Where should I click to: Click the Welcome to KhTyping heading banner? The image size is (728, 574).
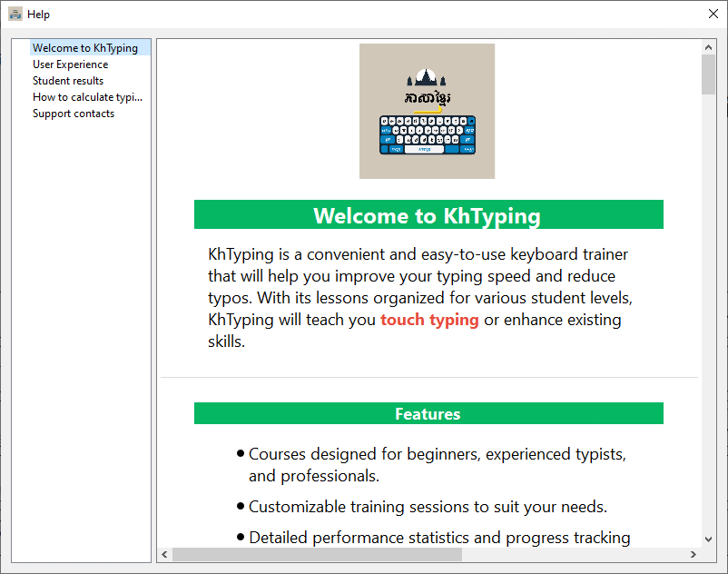(x=428, y=214)
